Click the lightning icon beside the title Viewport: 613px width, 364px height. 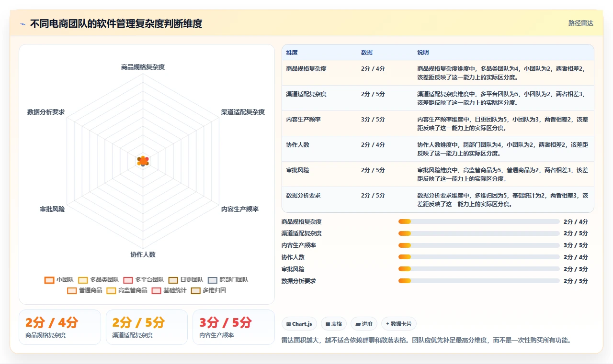coord(23,23)
